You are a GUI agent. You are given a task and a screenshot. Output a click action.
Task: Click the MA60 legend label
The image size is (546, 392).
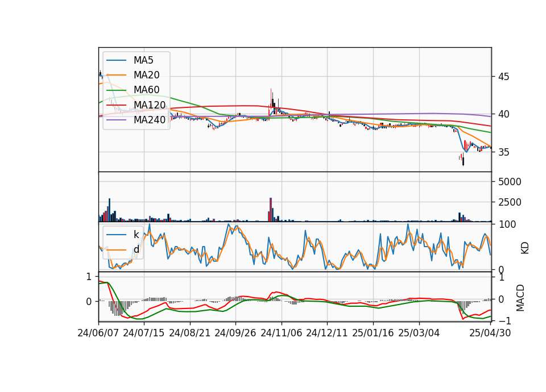146,90
